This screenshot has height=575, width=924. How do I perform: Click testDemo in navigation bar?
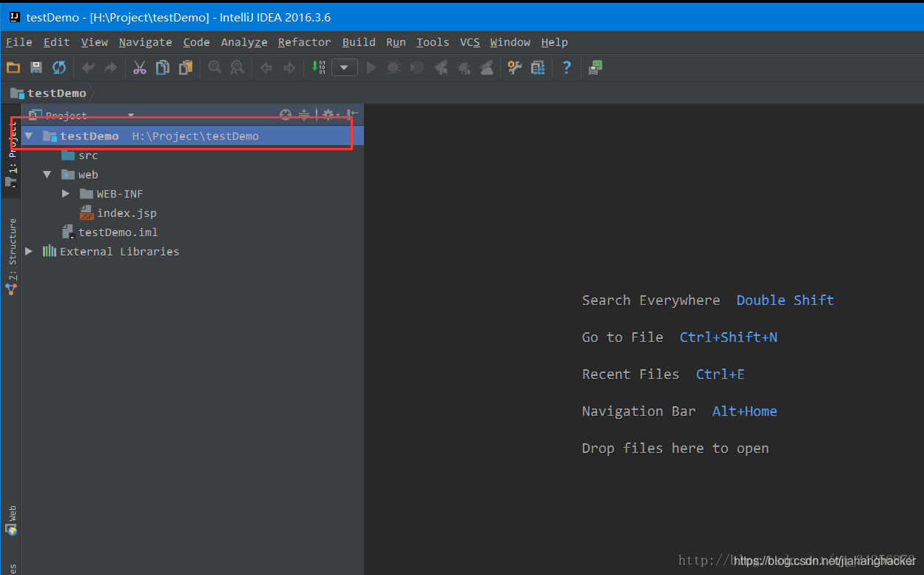[48, 93]
